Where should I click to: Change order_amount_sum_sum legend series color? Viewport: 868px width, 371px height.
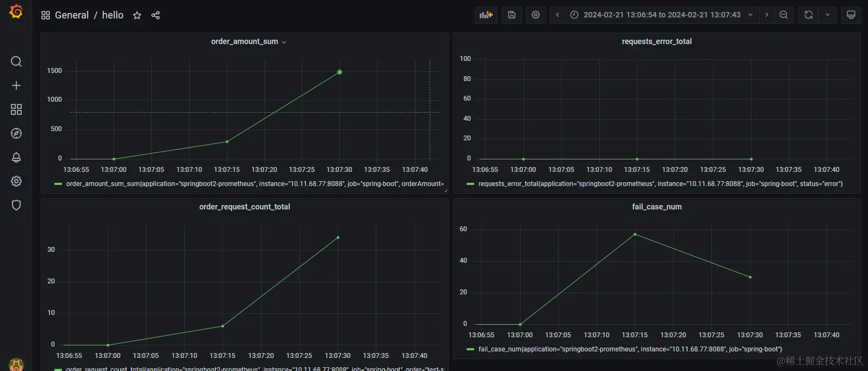pyautogui.click(x=58, y=184)
